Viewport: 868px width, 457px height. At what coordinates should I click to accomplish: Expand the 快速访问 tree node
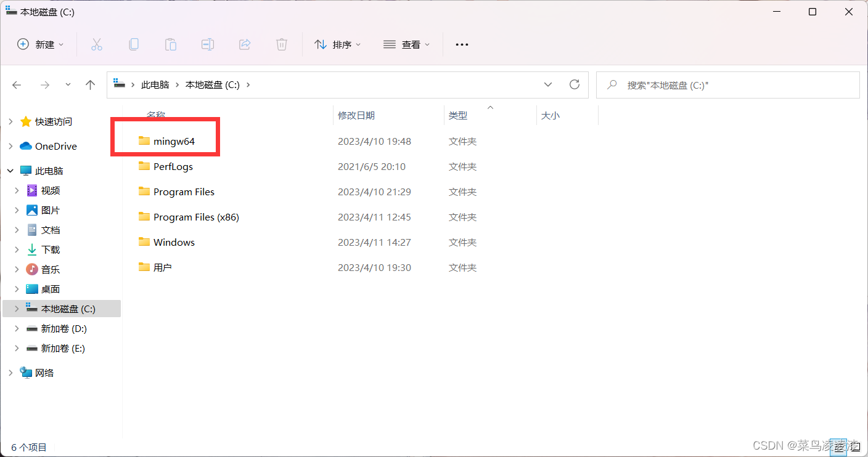(10, 122)
